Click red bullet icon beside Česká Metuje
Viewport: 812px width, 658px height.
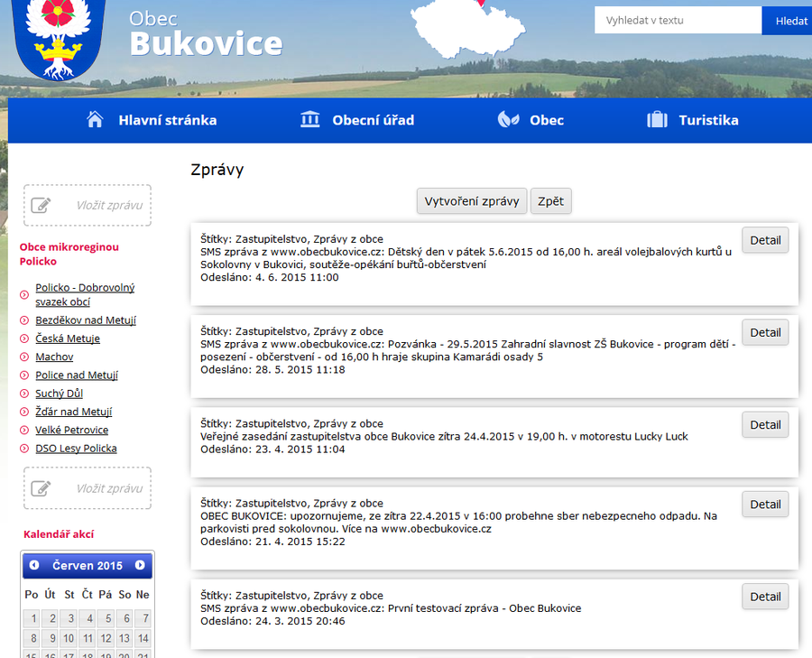(23, 338)
